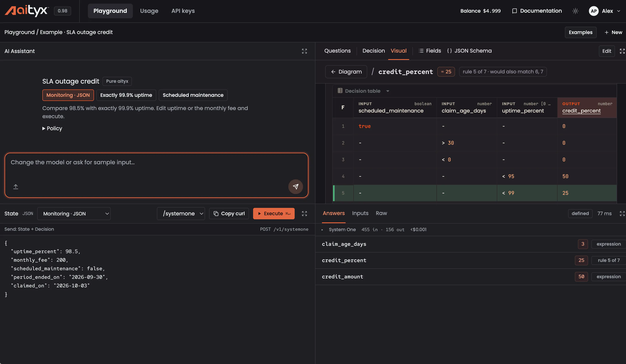
Task: Open the Monitoring · JSON state dropdown
Action: pos(74,214)
